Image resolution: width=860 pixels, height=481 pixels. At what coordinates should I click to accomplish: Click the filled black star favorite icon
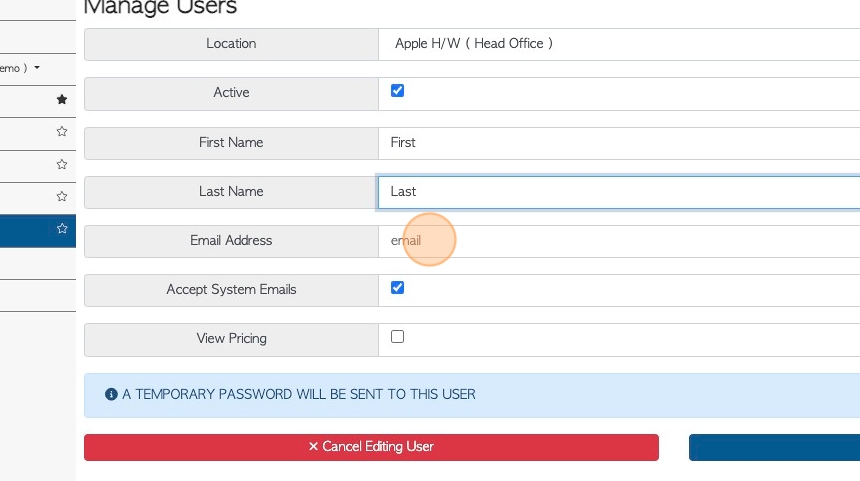pyautogui.click(x=62, y=99)
